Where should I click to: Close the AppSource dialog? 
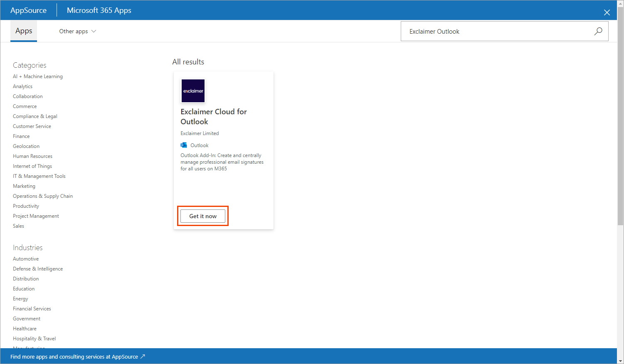pyautogui.click(x=607, y=12)
